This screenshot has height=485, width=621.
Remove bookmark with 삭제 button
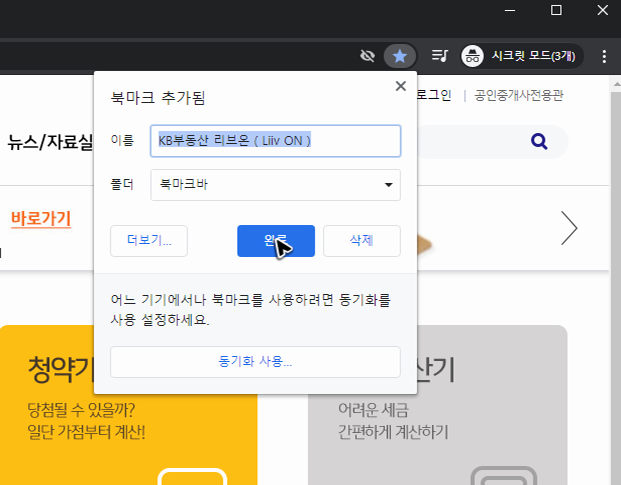[x=362, y=241]
